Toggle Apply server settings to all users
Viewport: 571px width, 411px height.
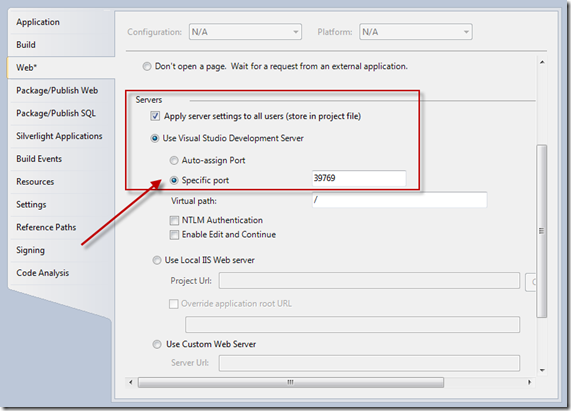point(155,116)
